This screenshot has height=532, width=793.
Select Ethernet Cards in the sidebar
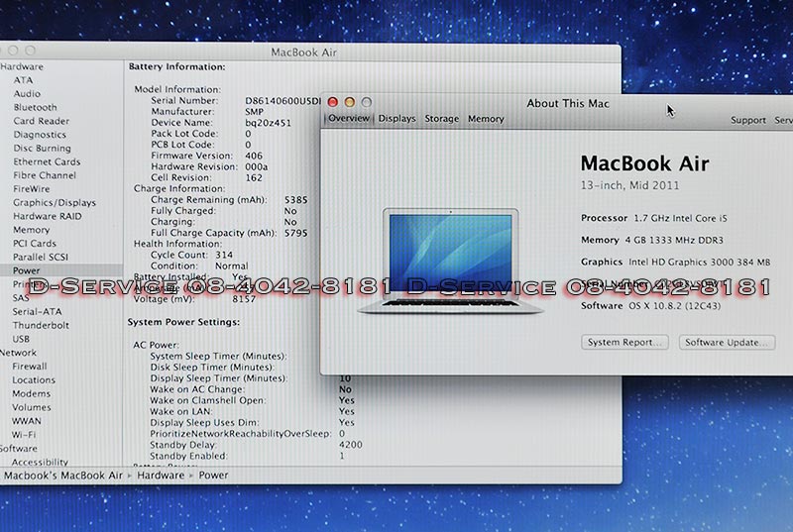click(x=47, y=161)
